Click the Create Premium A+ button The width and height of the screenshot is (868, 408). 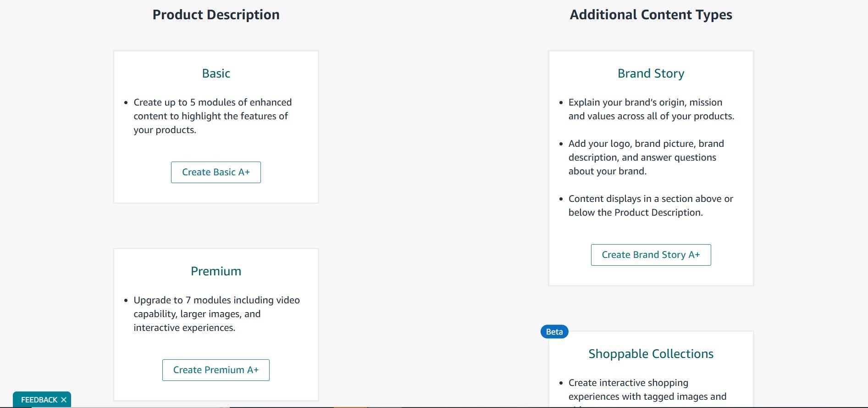[x=216, y=370]
